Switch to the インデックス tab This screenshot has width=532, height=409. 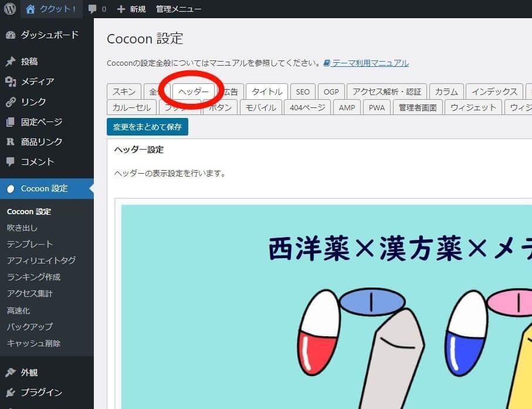click(494, 92)
